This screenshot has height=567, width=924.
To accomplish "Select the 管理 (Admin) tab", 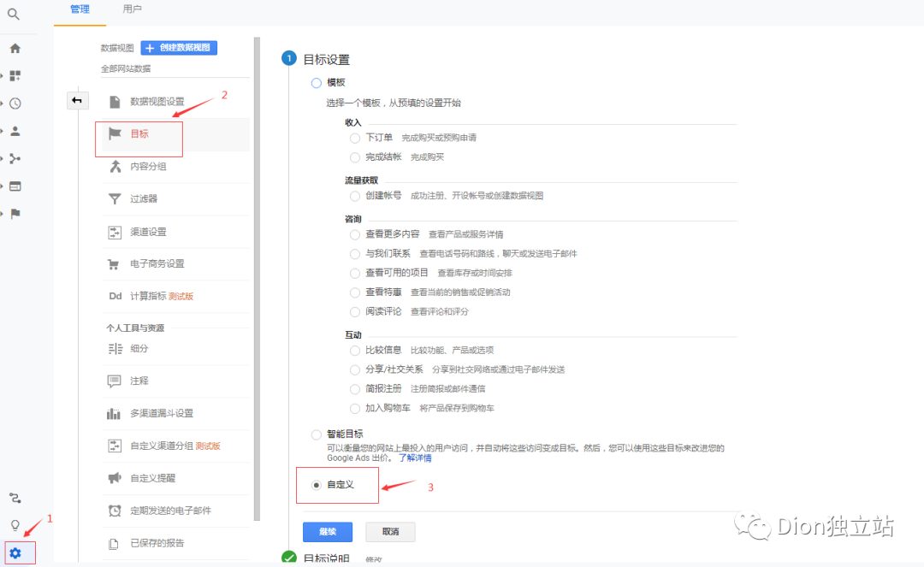I will click(80, 9).
